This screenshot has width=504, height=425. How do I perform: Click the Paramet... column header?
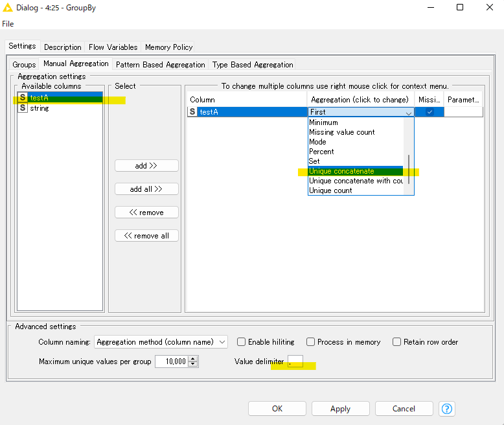(463, 100)
